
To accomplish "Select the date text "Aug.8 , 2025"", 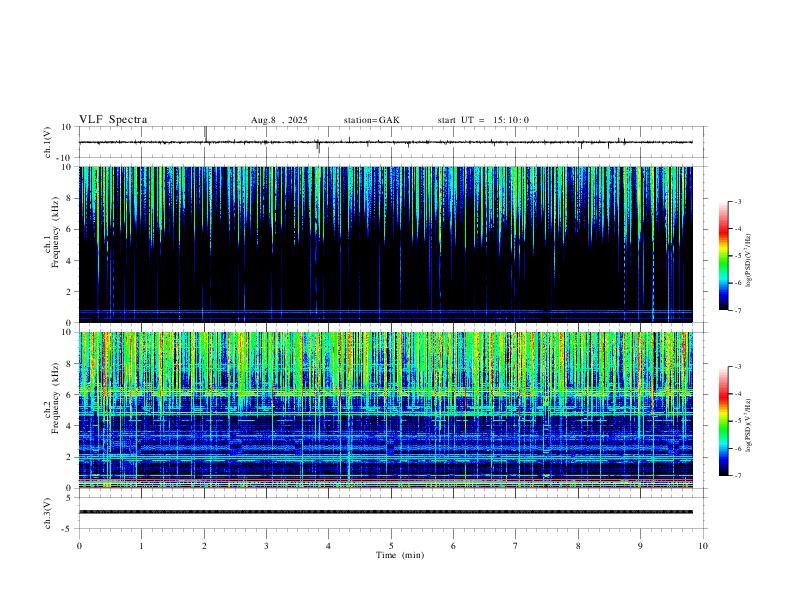I will (279, 120).
